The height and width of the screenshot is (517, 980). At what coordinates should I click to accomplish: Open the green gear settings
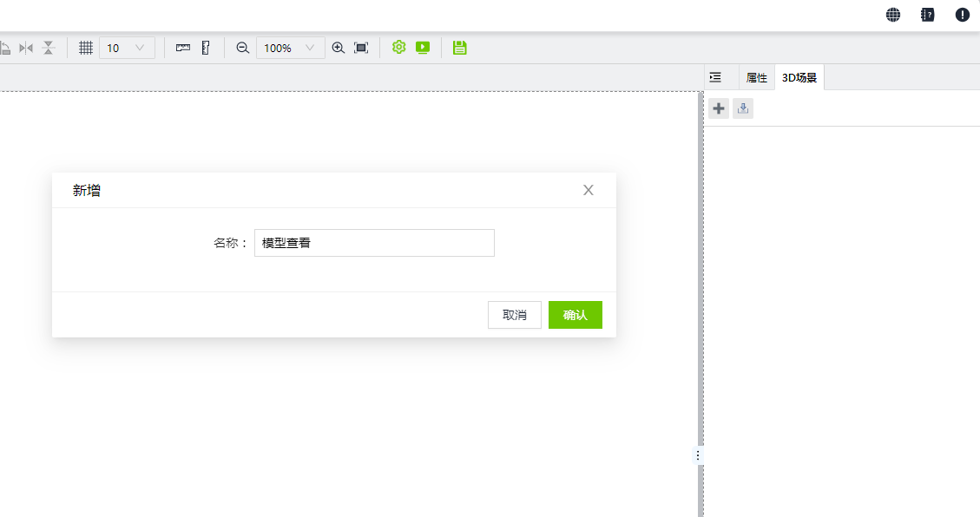[x=399, y=48]
